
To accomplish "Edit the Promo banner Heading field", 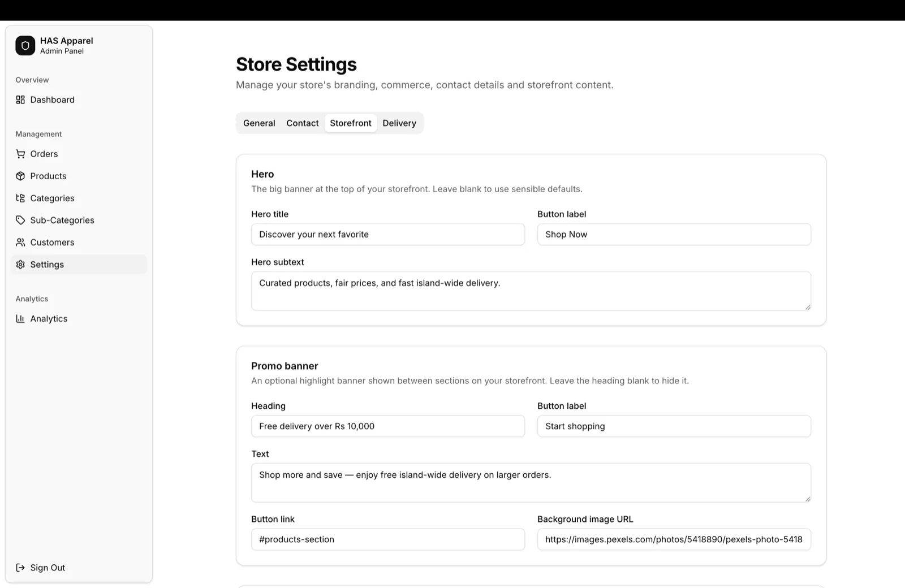I will pos(388,426).
